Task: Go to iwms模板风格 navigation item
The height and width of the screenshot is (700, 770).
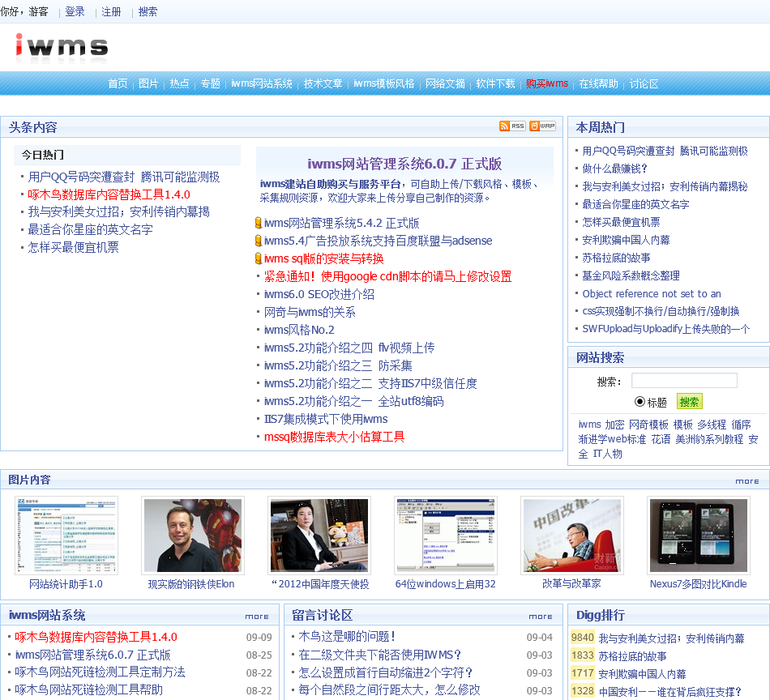Action: [384, 84]
